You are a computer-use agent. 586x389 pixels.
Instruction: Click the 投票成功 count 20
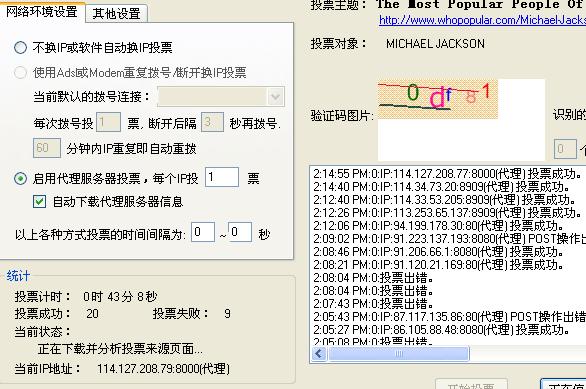92,314
